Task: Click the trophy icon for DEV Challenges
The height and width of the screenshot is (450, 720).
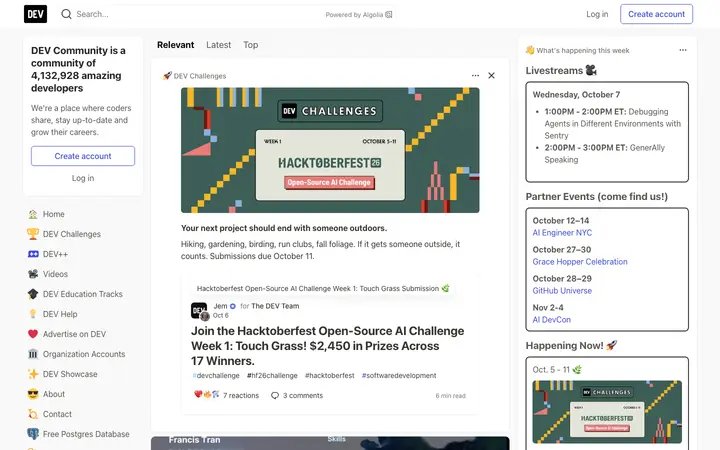Action: [33, 234]
